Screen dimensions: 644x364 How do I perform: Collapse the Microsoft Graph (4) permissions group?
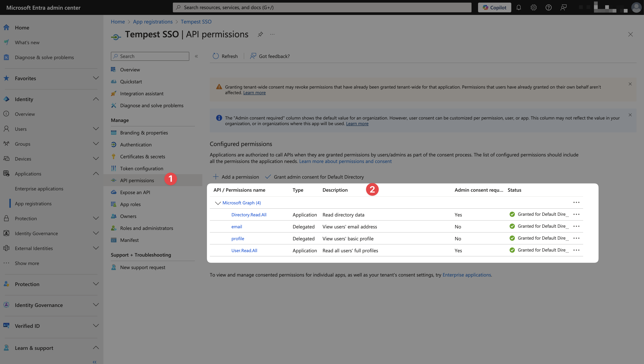(218, 203)
